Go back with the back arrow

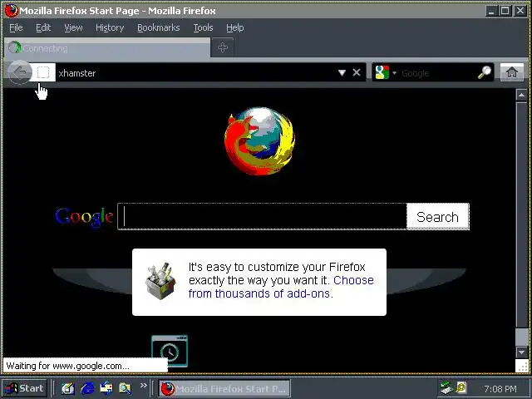click(20, 72)
